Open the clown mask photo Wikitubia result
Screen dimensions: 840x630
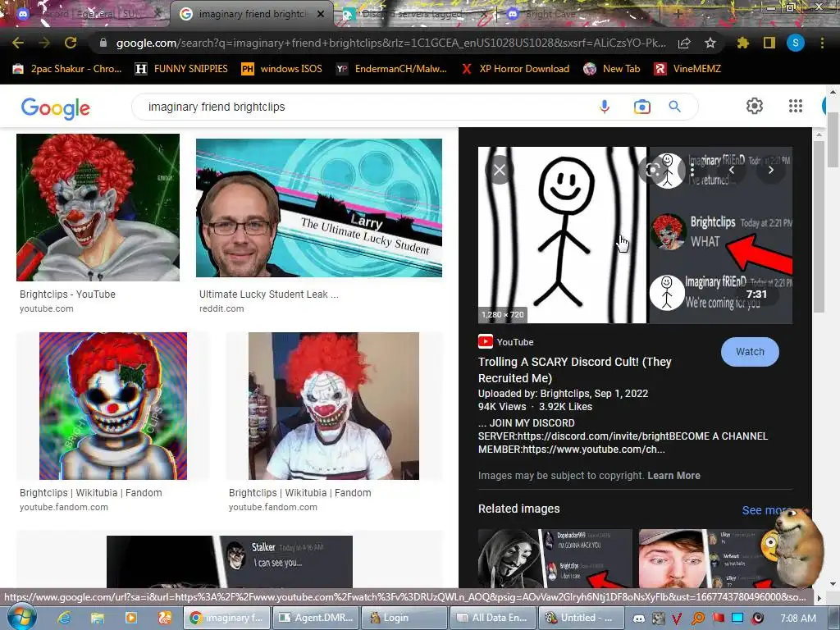tap(333, 405)
